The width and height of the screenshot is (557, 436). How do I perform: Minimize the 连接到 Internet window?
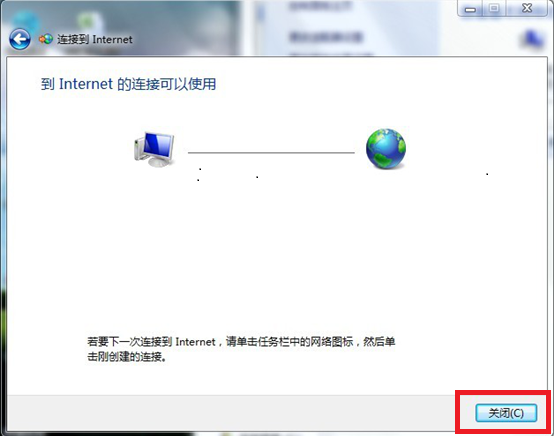click(470, 9)
